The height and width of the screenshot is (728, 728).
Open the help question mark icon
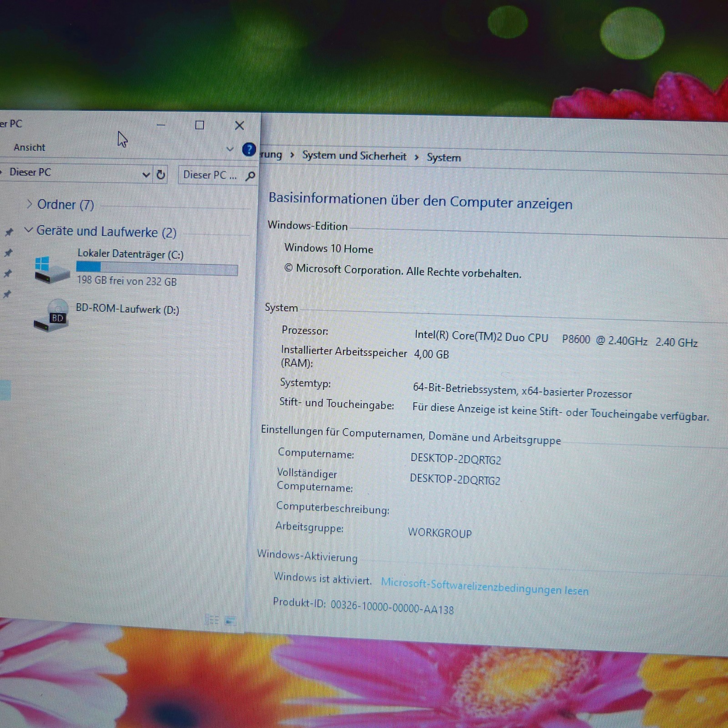pyautogui.click(x=249, y=149)
